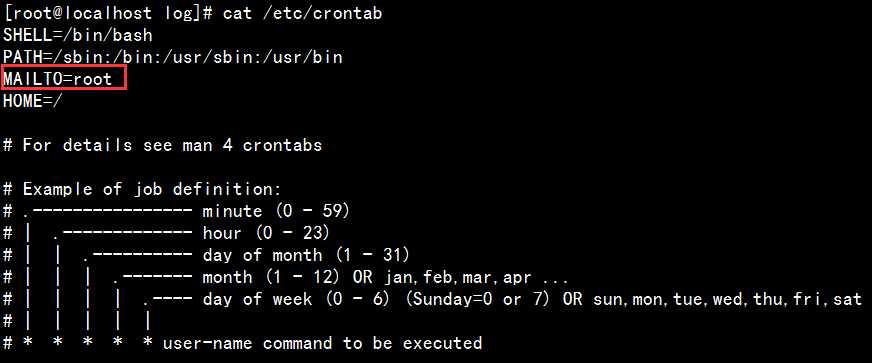Click the 'hour (0 - 23)' text
The height and width of the screenshot is (363, 872).
266,233
